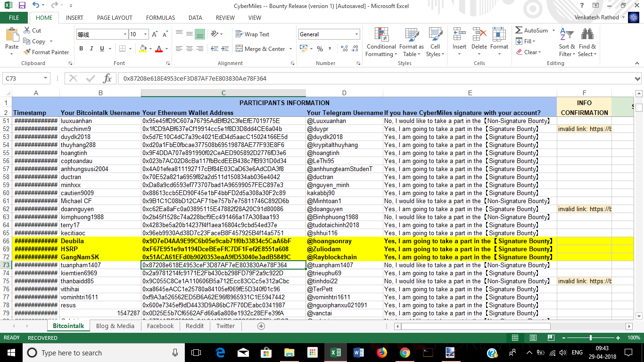The height and width of the screenshot is (362, 644).
Task: Switch to Page Break Preview in status bar
Action: click(550, 338)
